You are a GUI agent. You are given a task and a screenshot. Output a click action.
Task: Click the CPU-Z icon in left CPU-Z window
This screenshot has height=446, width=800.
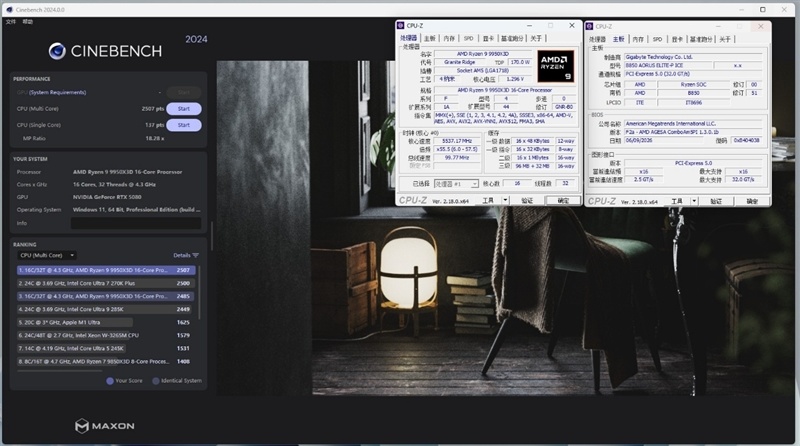click(x=401, y=26)
